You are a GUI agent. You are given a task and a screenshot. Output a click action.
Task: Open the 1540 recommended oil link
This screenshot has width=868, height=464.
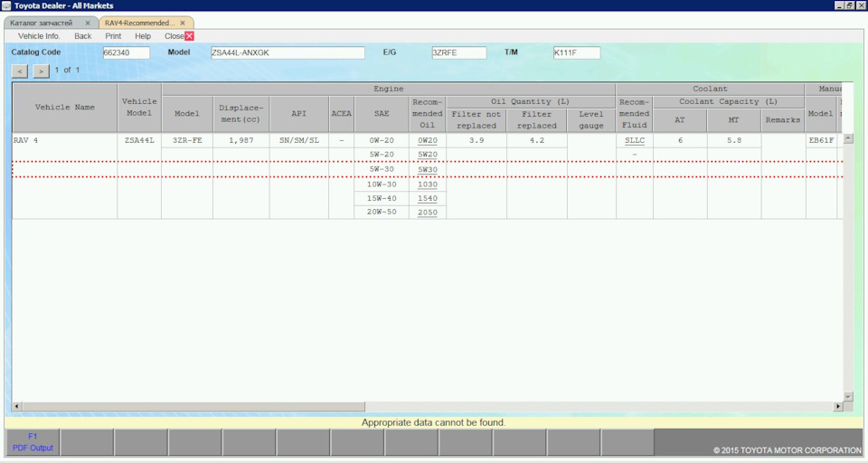click(428, 198)
